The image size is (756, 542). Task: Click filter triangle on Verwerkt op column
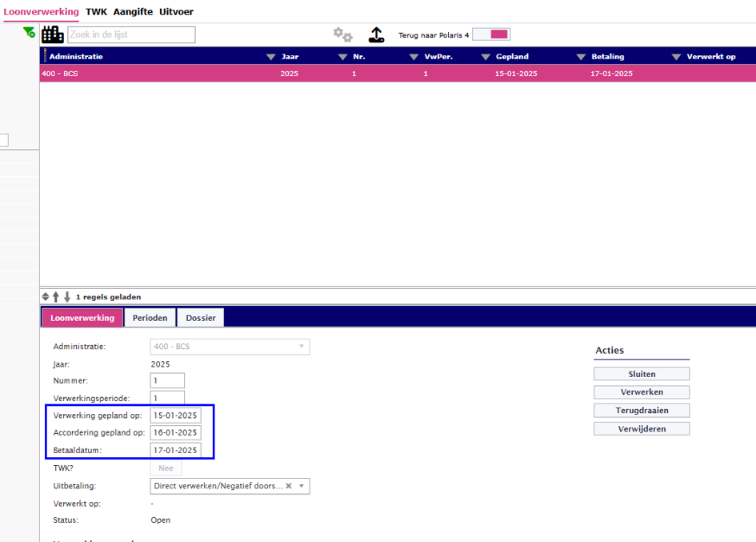[677, 57]
